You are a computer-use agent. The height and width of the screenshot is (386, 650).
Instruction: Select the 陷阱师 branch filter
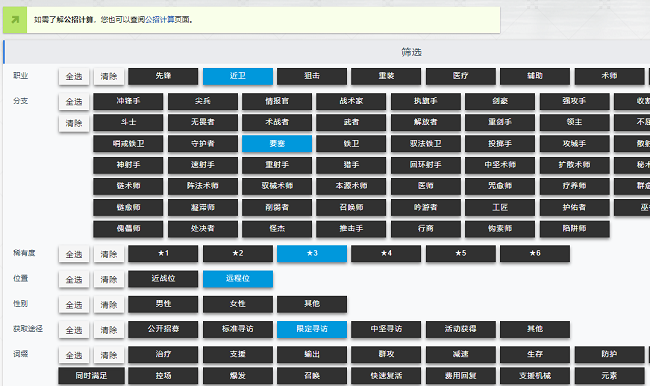tap(575, 229)
